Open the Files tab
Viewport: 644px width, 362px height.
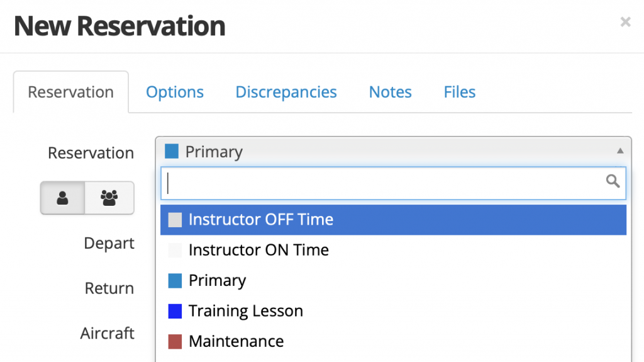coord(460,92)
